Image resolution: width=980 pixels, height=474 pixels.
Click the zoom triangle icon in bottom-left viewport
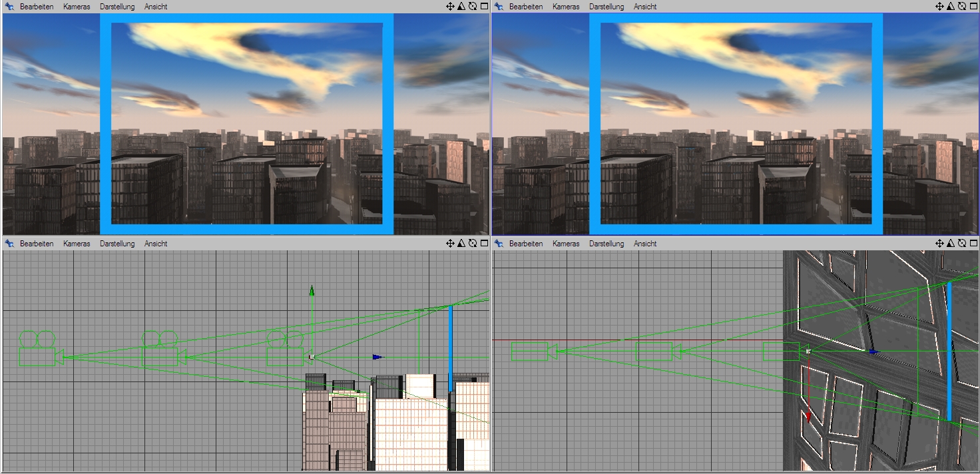point(461,244)
